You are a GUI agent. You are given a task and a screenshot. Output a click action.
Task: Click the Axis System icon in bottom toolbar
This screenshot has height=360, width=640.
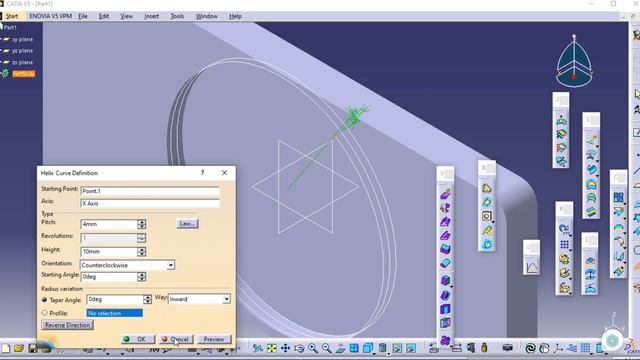(x=558, y=348)
